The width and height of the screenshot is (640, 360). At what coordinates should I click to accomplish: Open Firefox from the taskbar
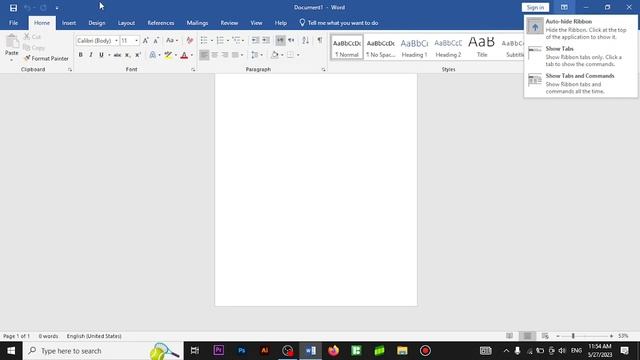[333, 351]
